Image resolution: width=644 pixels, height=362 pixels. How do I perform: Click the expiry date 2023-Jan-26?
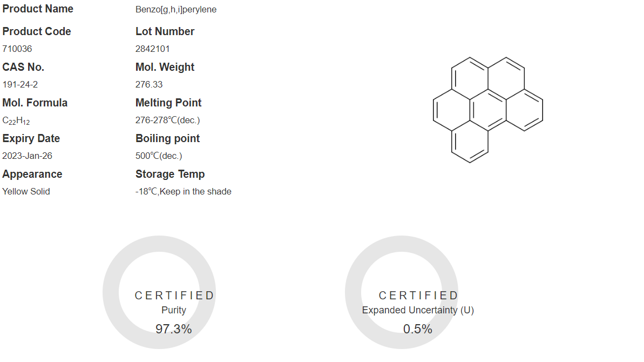tap(27, 156)
